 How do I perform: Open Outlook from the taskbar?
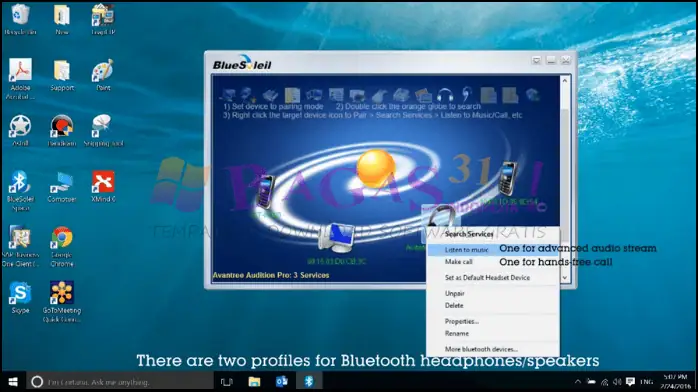click(x=282, y=382)
